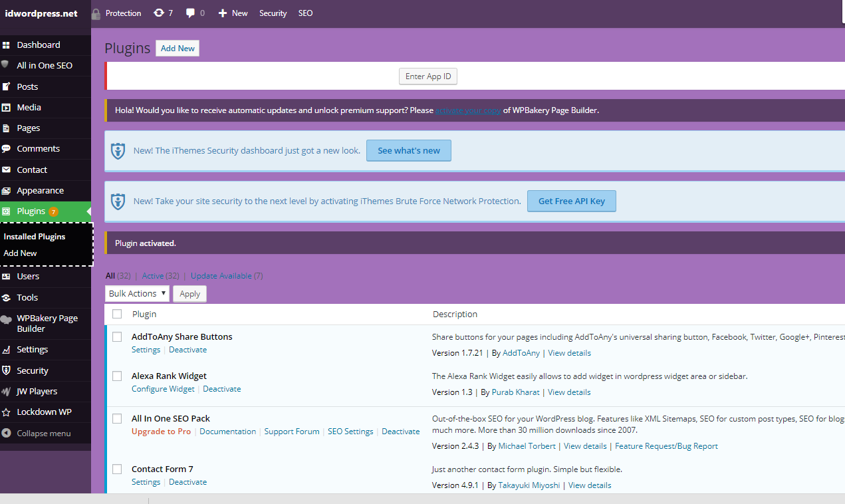Filter plugins by Update Available
This screenshot has height=504, width=845.
[x=221, y=276]
